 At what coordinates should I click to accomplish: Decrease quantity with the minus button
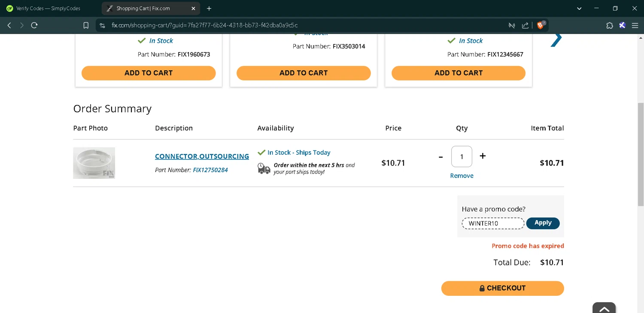(x=440, y=157)
